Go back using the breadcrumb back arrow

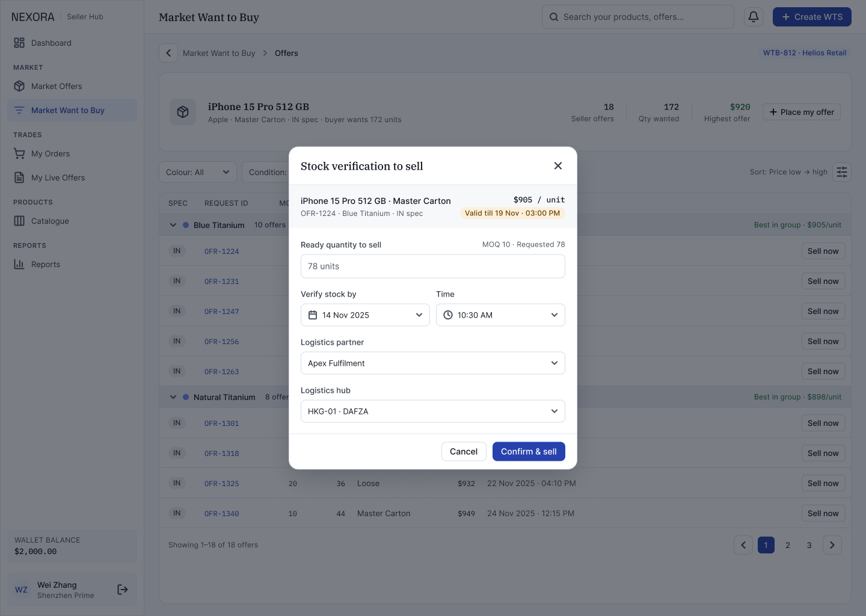(x=168, y=53)
